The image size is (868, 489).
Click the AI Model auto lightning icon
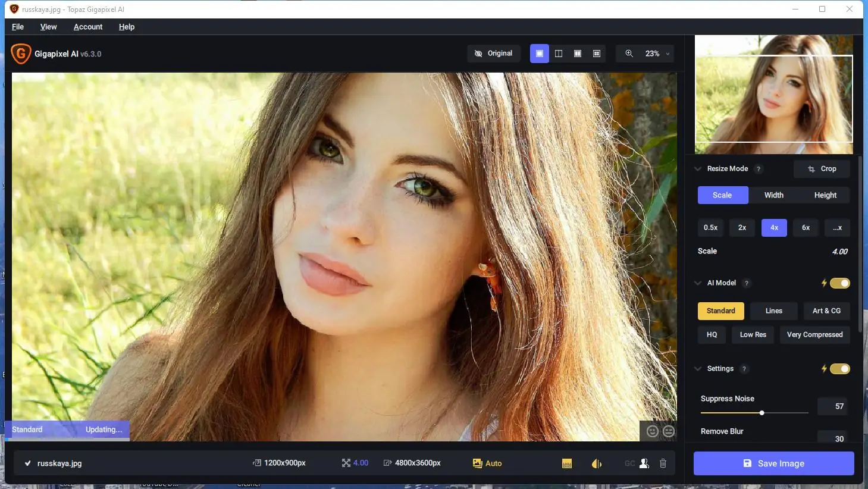pos(824,283)
